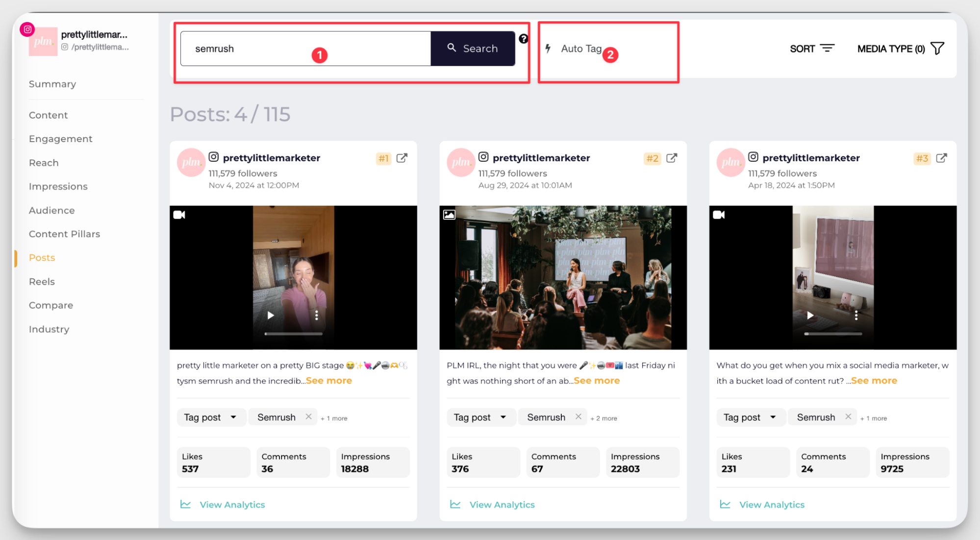
Task: Open the Compare menu item
Action: [x=50, y=305]
